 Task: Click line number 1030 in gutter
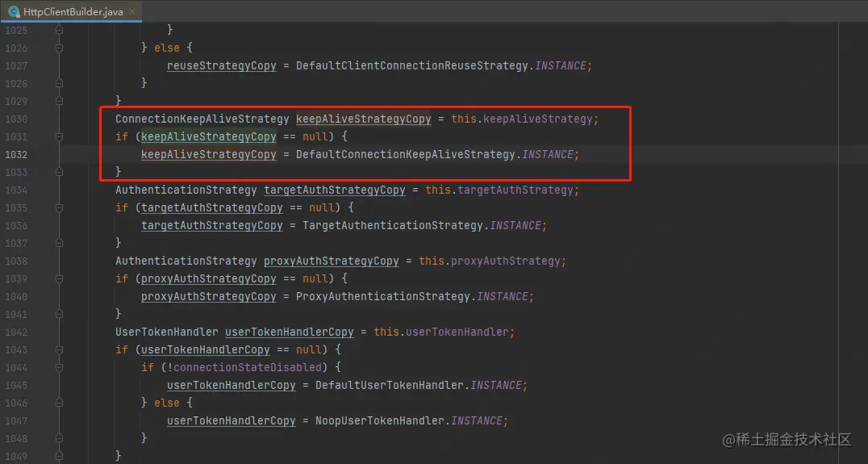click(x=16, y=119)
